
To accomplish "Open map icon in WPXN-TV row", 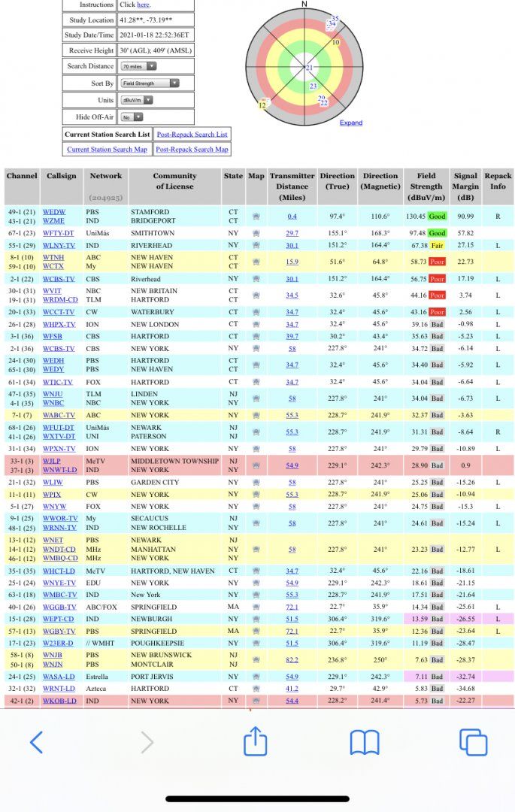I will (x=256, y=449).
